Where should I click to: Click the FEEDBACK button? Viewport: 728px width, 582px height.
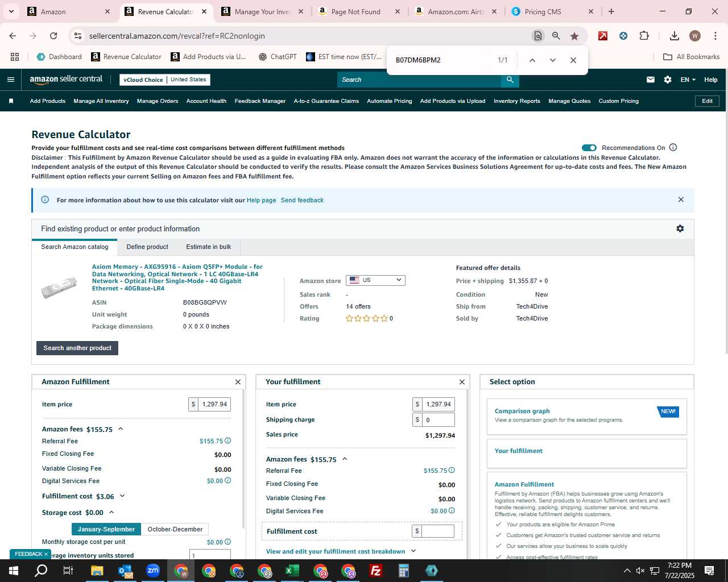(x=30, y=554)
